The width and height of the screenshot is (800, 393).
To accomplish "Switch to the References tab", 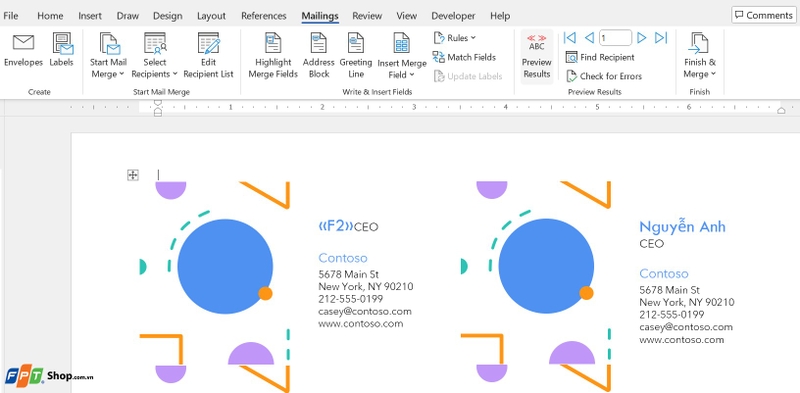I will (x=264, y=16).
